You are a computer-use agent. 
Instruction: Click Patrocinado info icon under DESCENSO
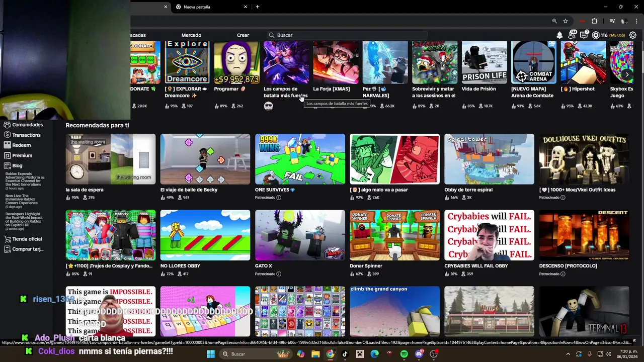(562, 274)
